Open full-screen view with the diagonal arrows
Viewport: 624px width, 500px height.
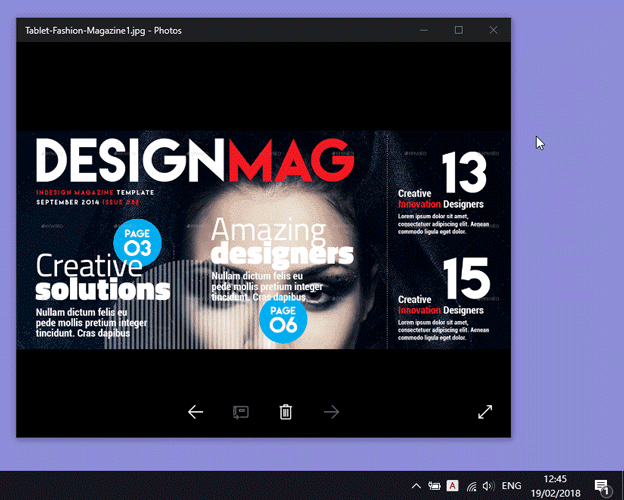pyautogui.click(x=485, y=412)
